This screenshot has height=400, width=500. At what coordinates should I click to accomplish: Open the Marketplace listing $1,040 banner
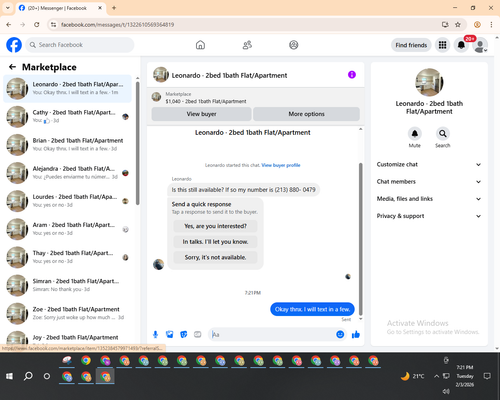256,97
